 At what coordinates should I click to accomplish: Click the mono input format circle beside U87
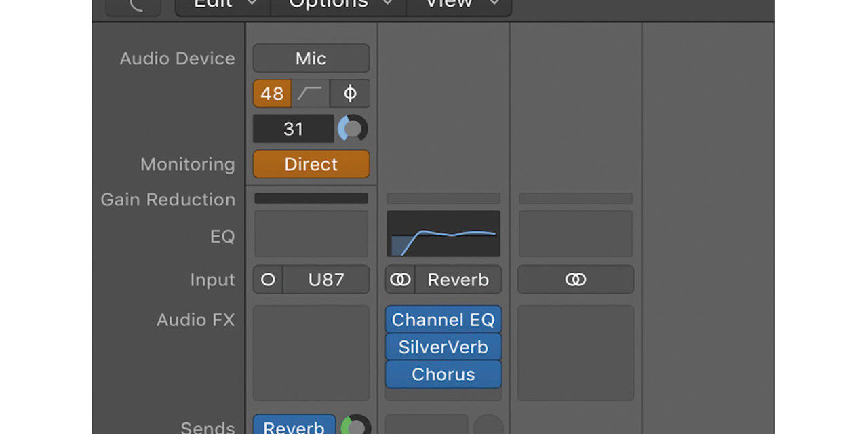tap(267, 279)
